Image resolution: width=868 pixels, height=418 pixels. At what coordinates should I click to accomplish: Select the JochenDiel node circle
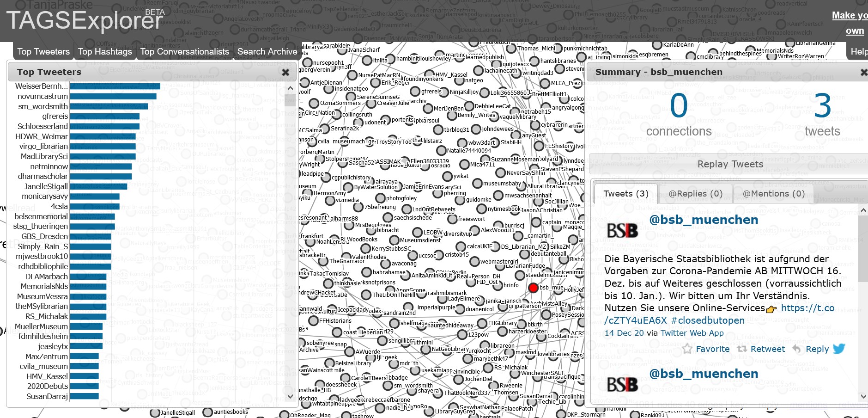point(458,379)
